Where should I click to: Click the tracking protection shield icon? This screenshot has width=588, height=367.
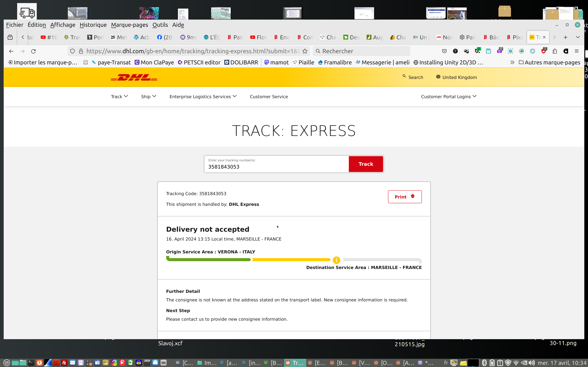[72, 51]
